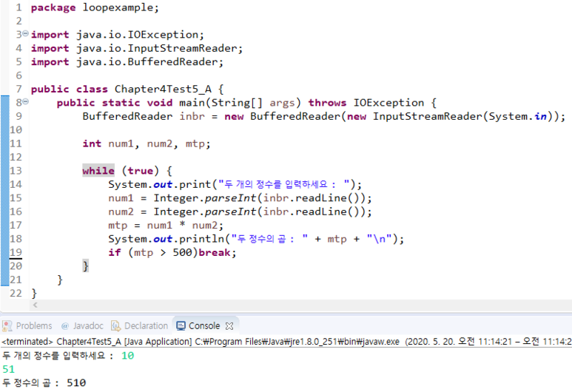Click the console input value 51
The image size is (572, 392).
point(8,369)
